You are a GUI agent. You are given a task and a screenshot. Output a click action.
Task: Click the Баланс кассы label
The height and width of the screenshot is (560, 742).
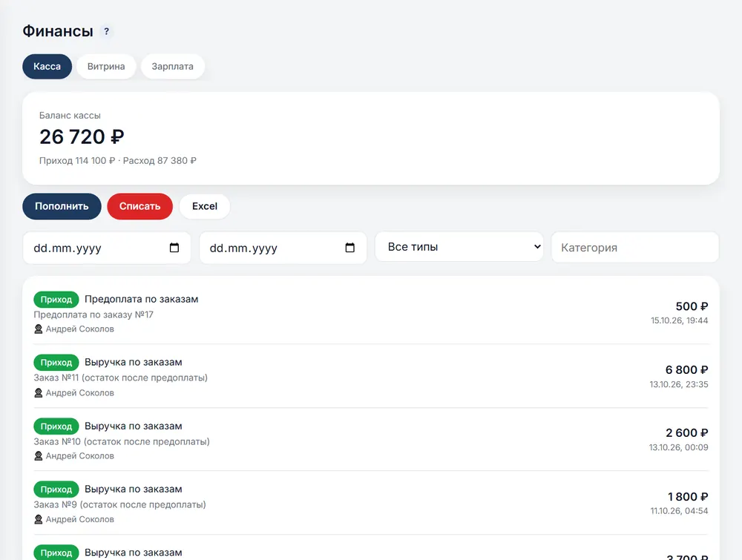[x=70, y=116]
